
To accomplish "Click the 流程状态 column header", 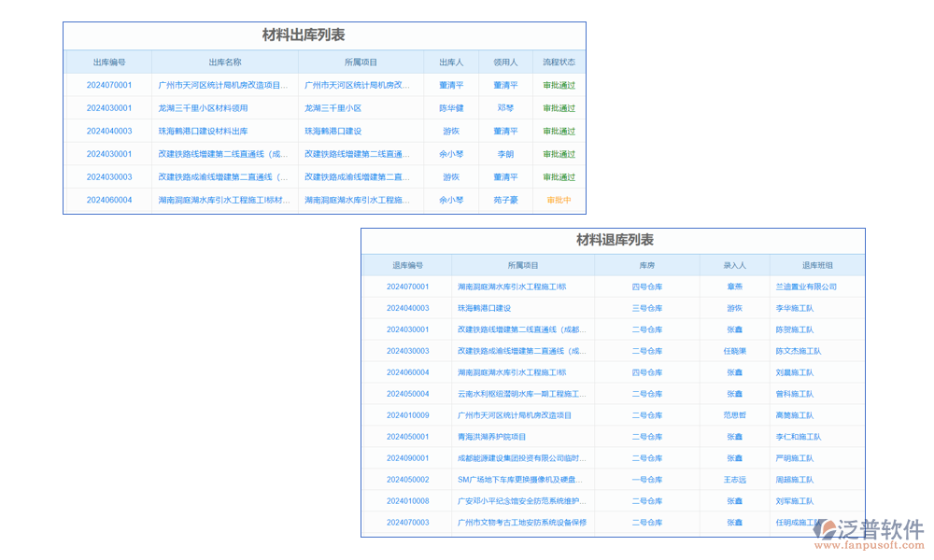I will tap(559, 61).
